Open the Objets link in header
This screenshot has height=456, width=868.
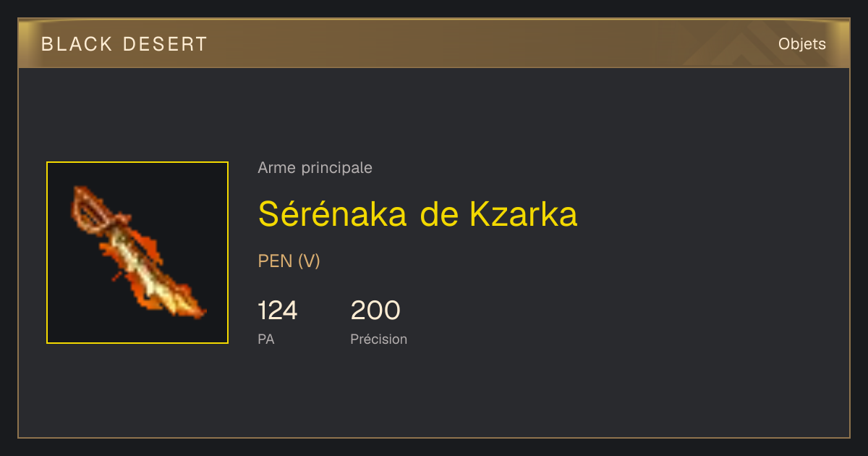coord(802,44)
